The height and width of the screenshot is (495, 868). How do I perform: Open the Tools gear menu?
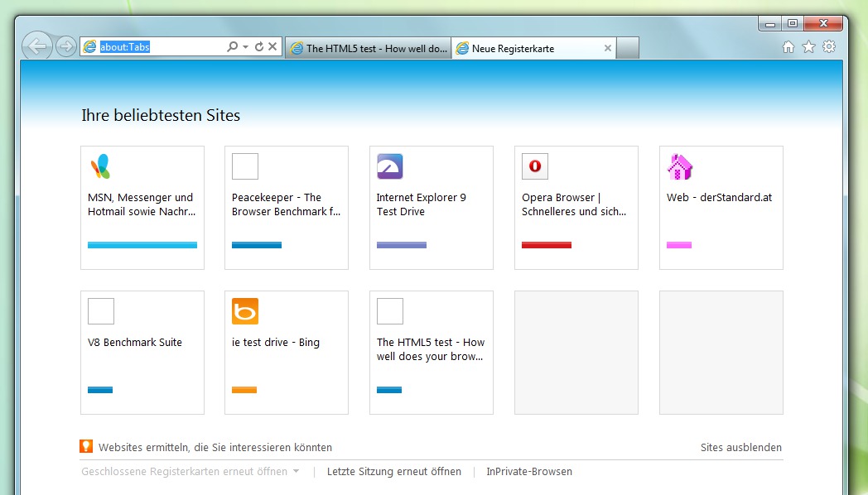829,47
